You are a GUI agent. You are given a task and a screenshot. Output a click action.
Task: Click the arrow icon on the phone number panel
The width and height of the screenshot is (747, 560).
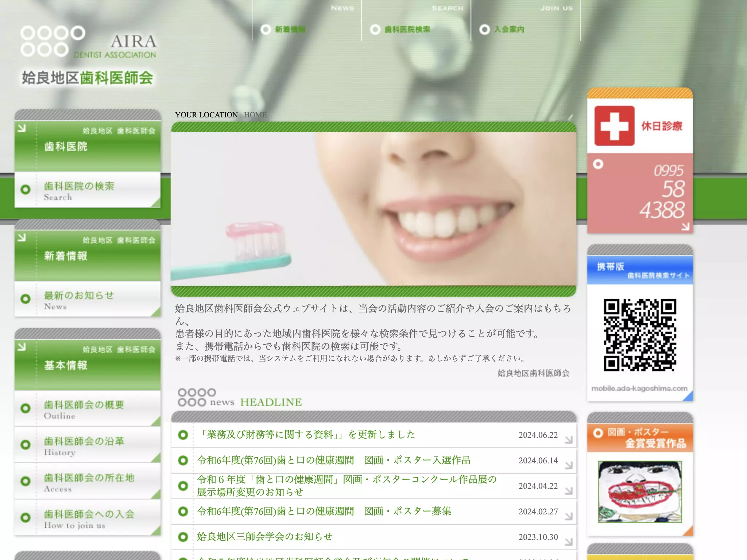tap(685, 226)
